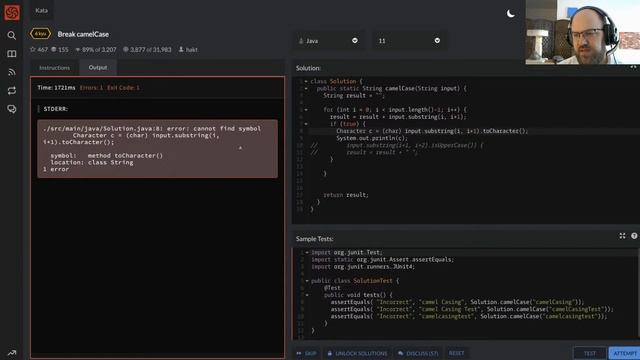Screen dimensions: 640x360
Task: Click the SKIP button
Action: point(307,353)
